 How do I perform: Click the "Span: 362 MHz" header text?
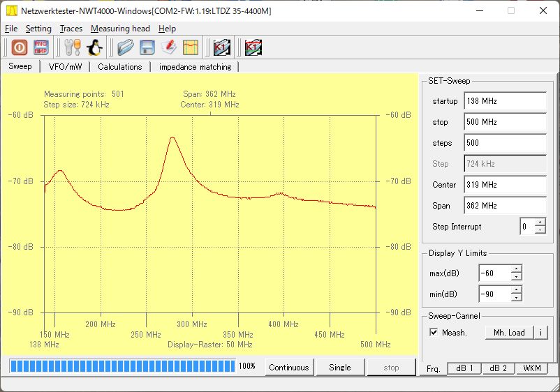click(209, 94)
